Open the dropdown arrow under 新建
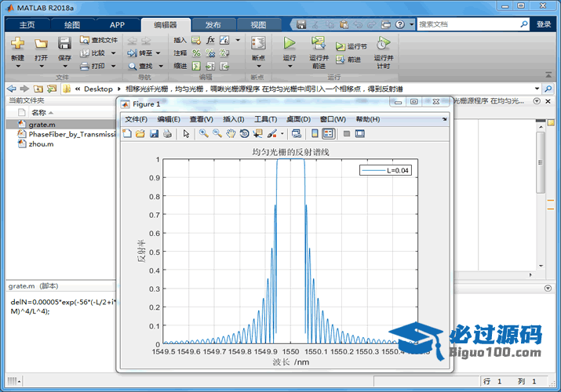561x392 pixels. pyautogui.click(x=17, y=66)
